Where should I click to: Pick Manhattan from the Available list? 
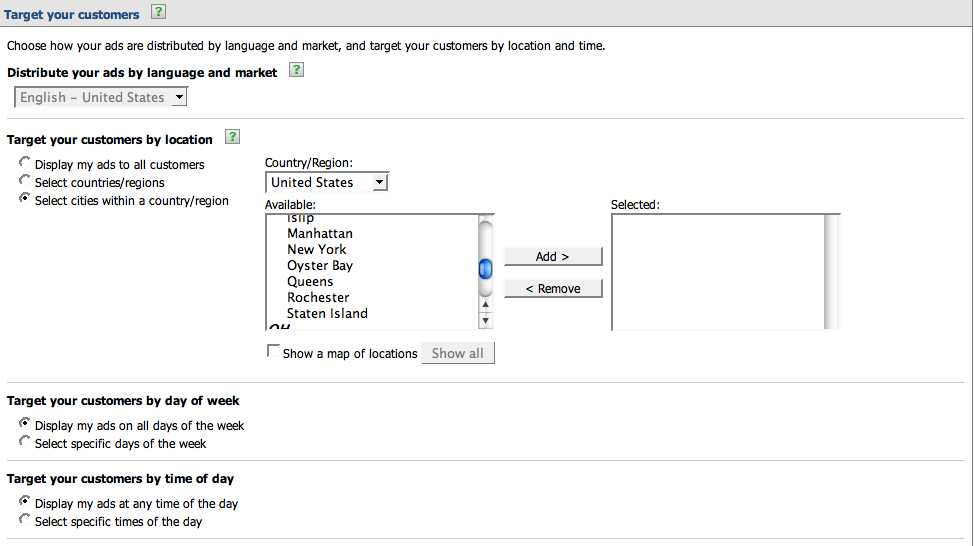pos(319,233)
